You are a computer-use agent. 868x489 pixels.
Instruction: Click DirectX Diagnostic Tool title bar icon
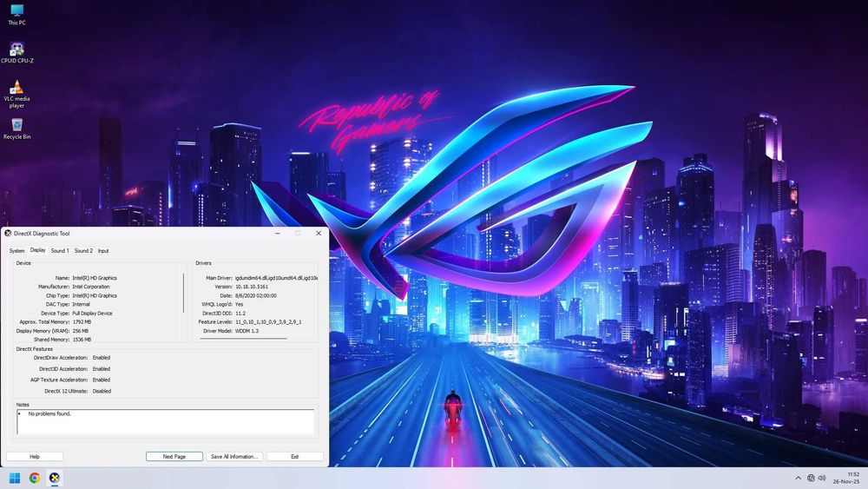pos(8,233)
